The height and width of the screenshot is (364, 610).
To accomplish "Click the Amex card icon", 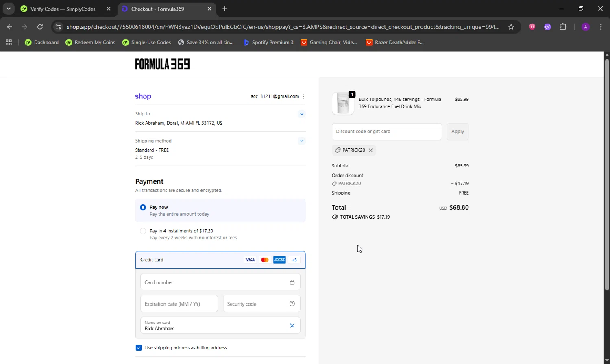I will pos(279,260).
